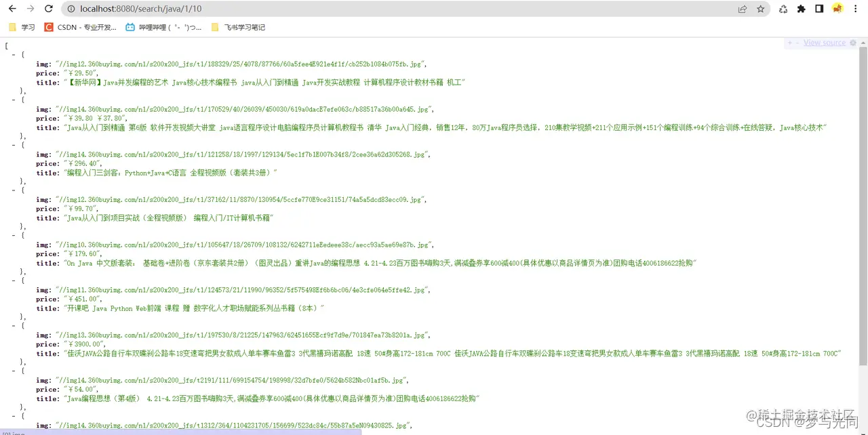Click the img13 URL ending 701847ea73b8201a.jpg
The width and height of the screenshot is (868, 435).
pos(243,335)
